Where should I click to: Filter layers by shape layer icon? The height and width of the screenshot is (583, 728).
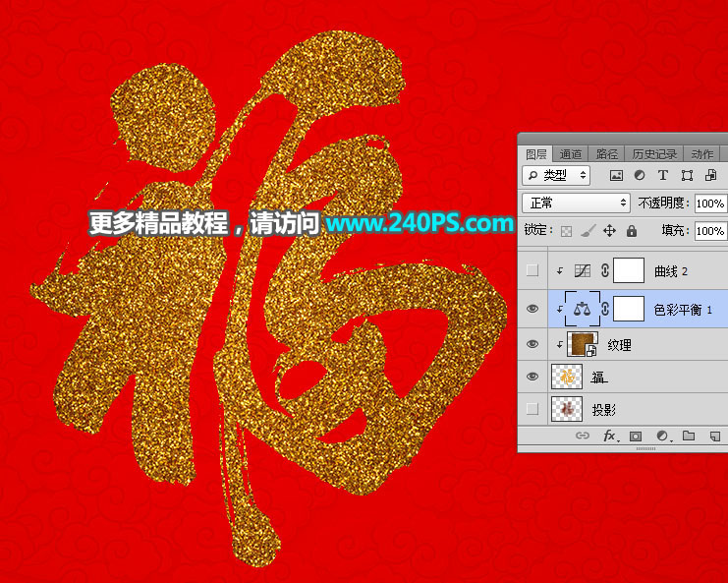point(687,176)
